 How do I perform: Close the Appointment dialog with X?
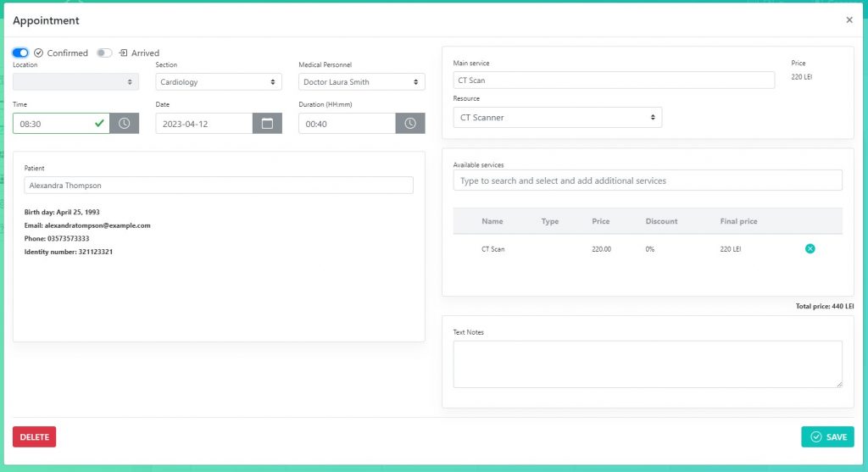[x=849, y=20]
